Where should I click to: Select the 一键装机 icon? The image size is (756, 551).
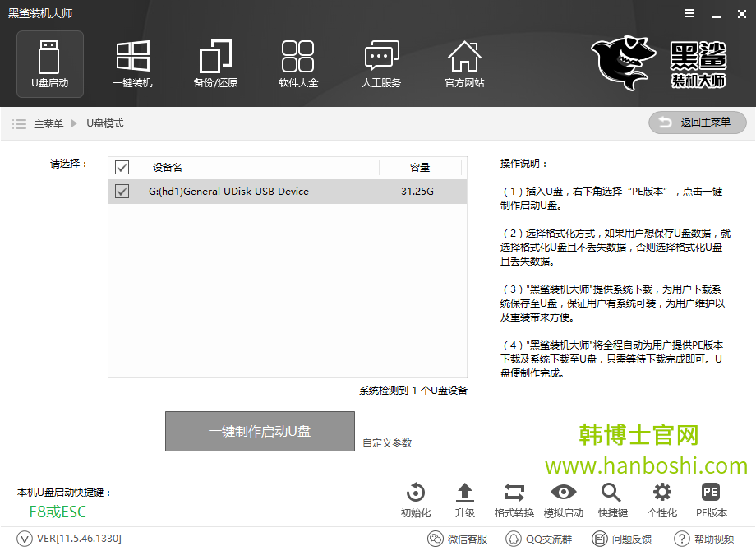click(131, 63)
